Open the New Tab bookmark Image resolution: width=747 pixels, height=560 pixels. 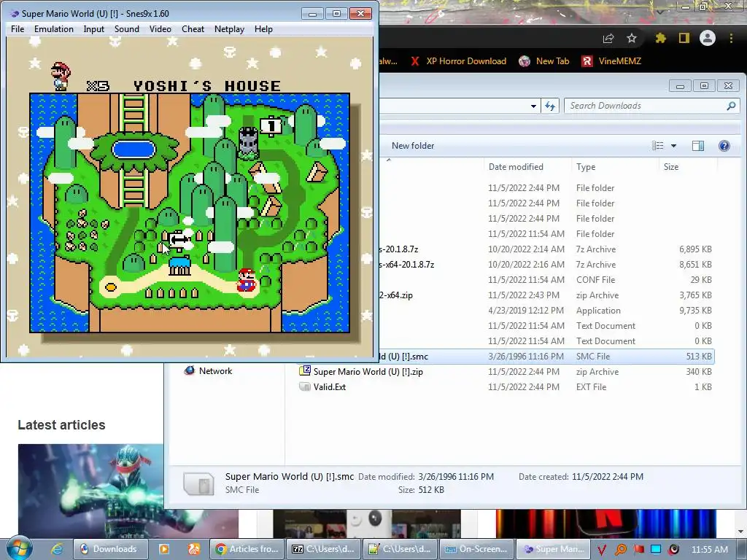tap(544, 61)
